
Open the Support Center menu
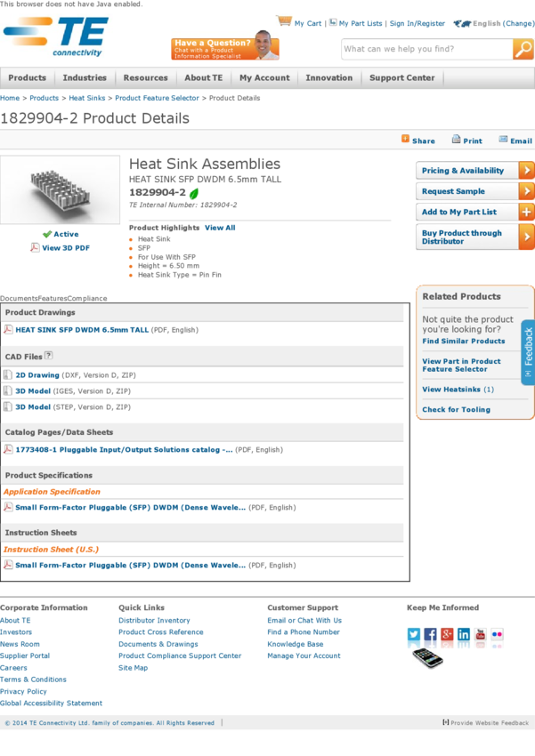point(402,78)
